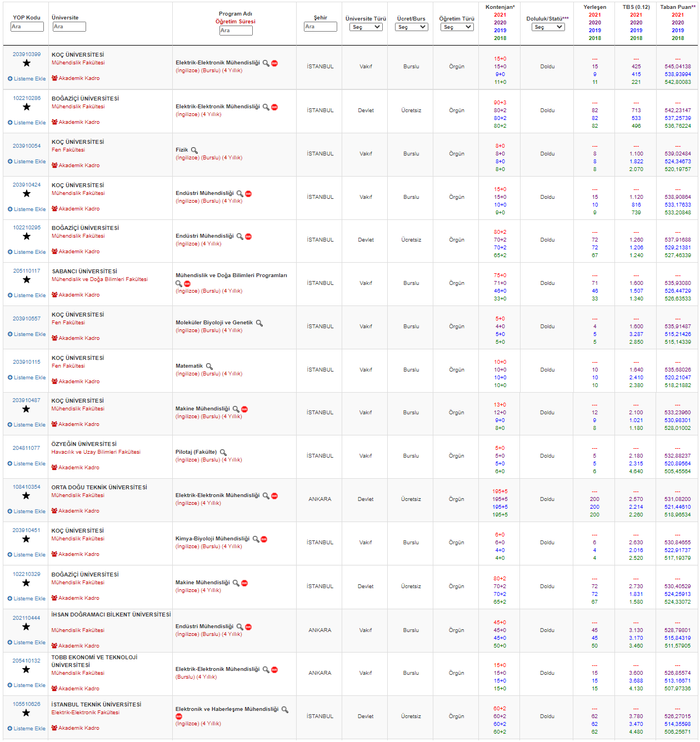Click the Öğretim Süresi header label
This screenshot has width=700, height=742.
point(236,22)
